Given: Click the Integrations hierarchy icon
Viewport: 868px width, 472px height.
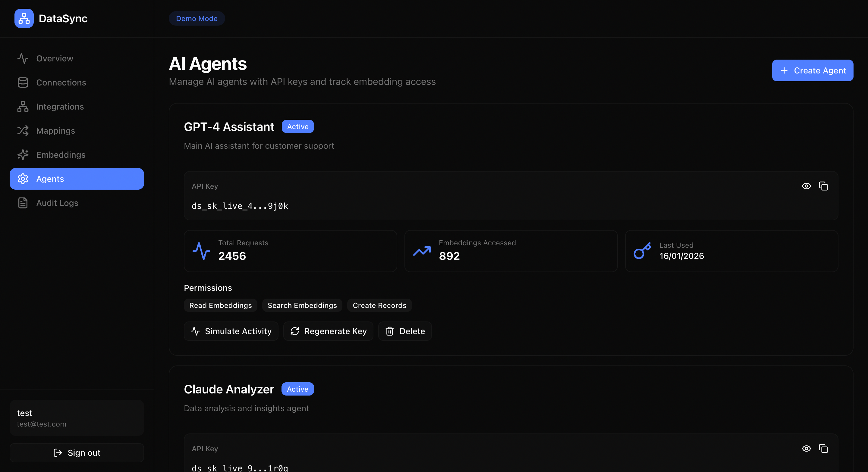Looking at the screenshot, I should [x=23, y=106].
